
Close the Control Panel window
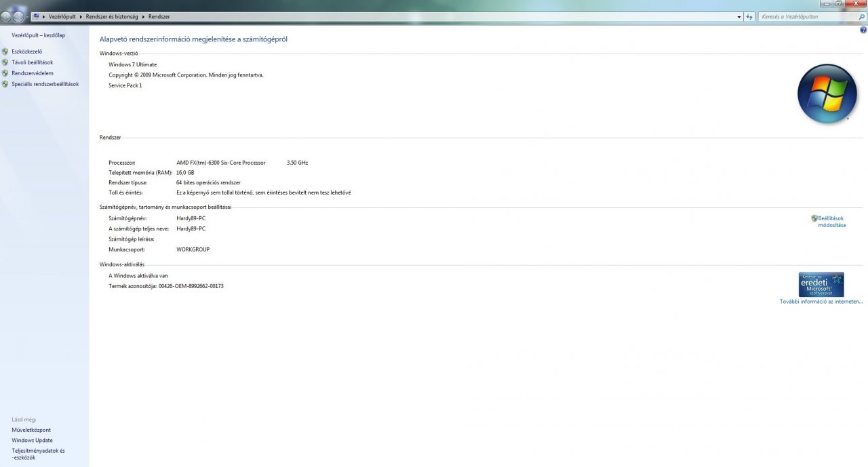(856, 3)
